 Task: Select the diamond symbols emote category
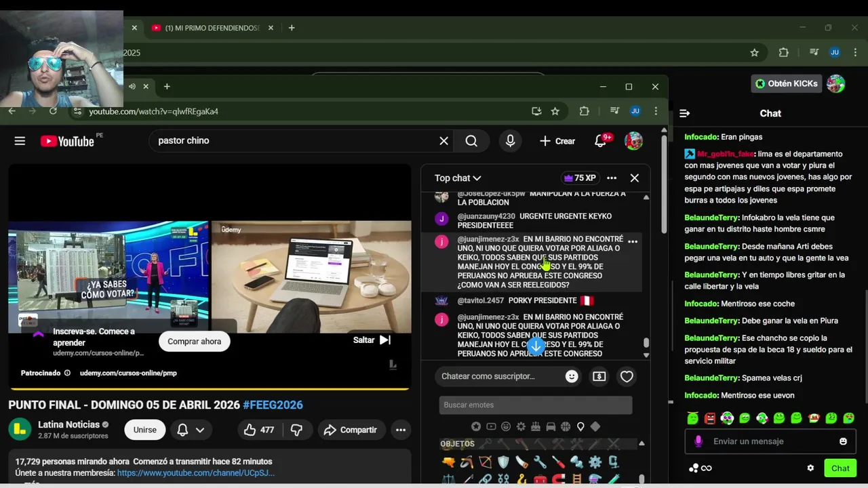[595, 426]
